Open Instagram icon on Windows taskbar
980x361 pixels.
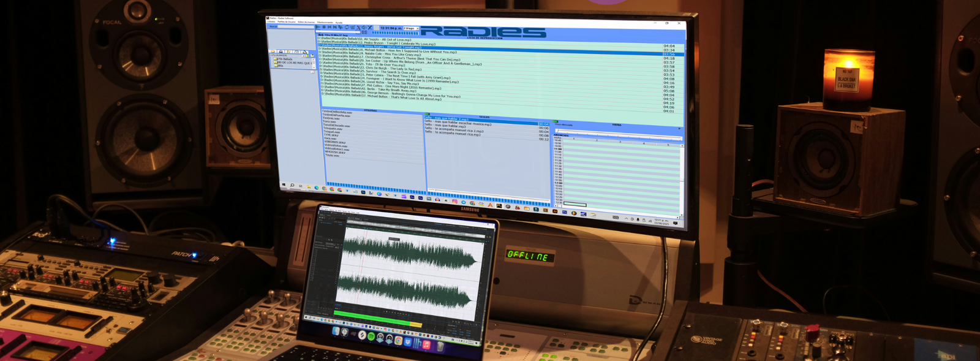point(454,201)
